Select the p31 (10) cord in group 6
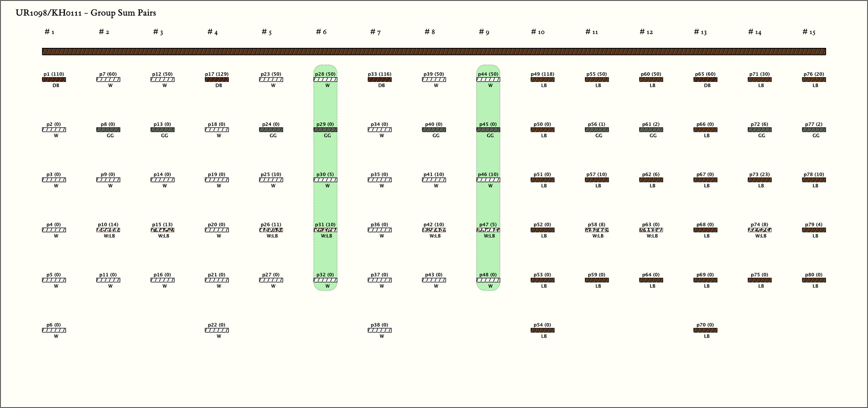 coord(325,230)
